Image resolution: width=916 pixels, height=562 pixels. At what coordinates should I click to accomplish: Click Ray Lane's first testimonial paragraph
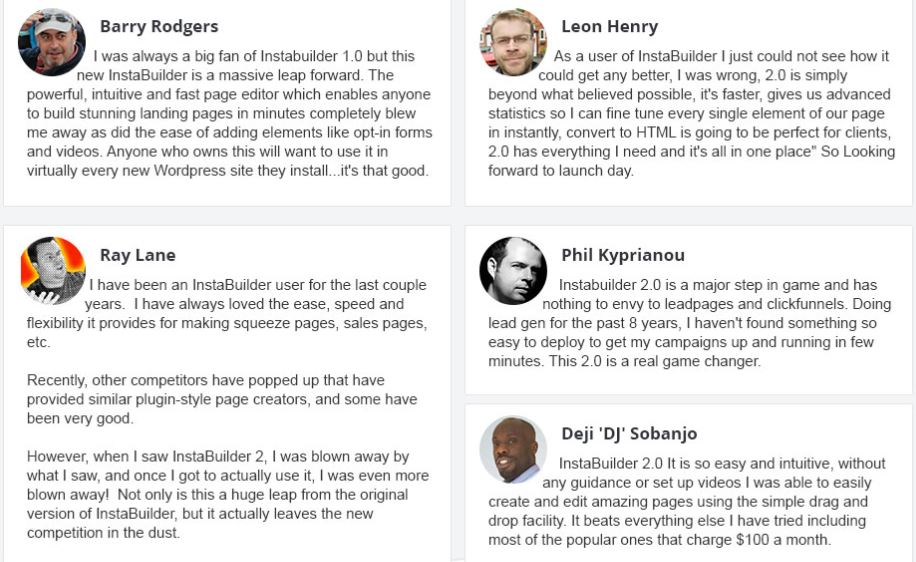pyautogui.click(x=227, y=313)
